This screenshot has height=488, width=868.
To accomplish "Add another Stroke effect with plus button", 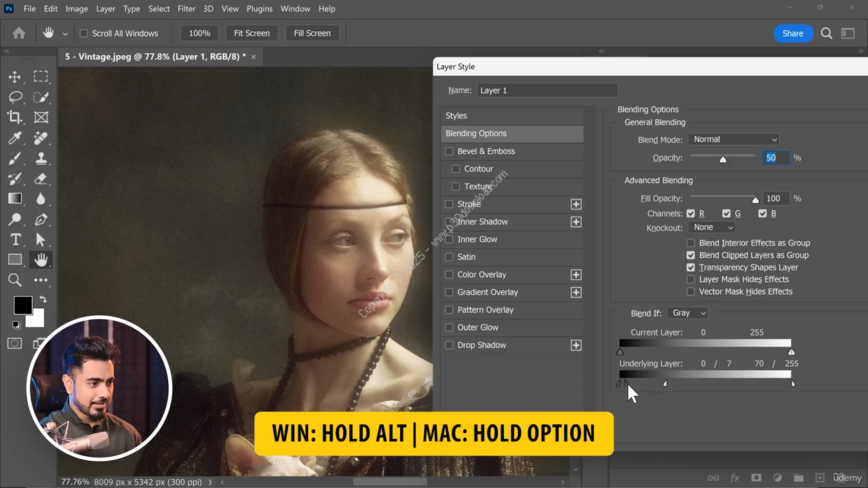I will coord(576,204).
